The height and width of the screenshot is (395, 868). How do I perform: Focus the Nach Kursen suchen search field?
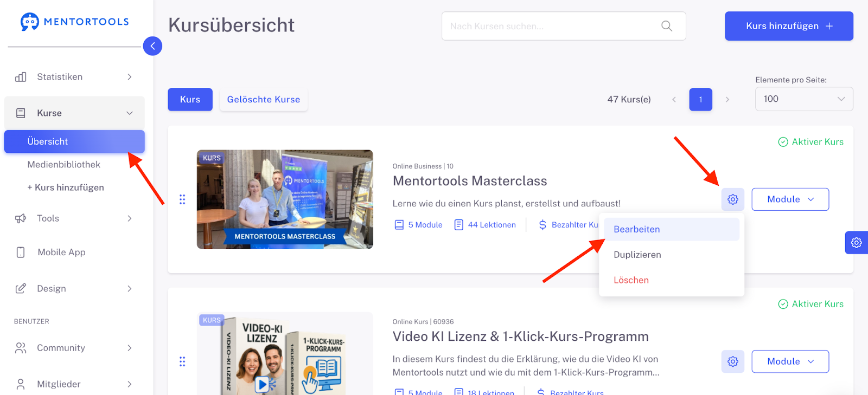[564, 26]
